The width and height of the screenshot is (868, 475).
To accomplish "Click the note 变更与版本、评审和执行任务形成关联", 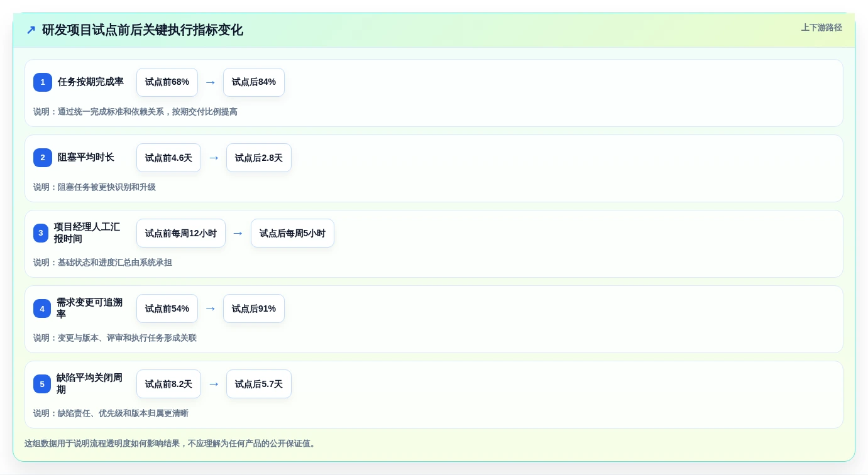I will tap(115, 338).
